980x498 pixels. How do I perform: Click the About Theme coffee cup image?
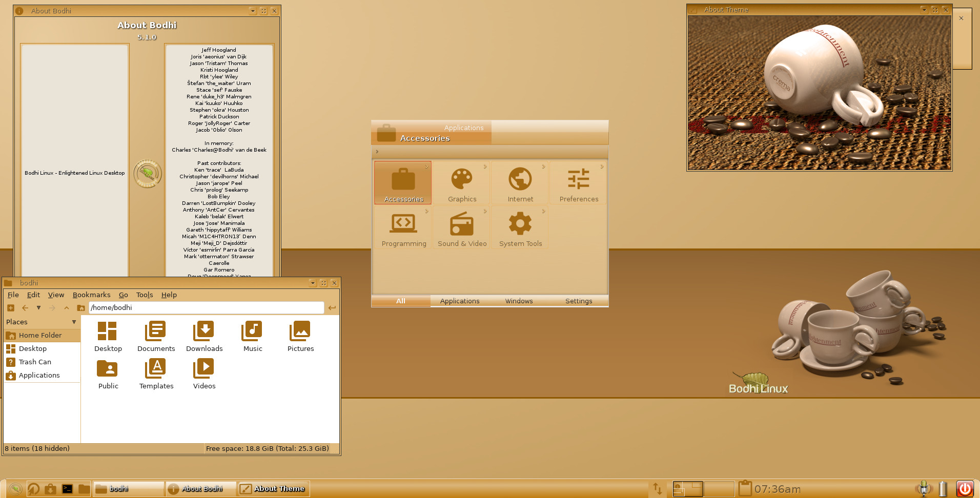819,93
